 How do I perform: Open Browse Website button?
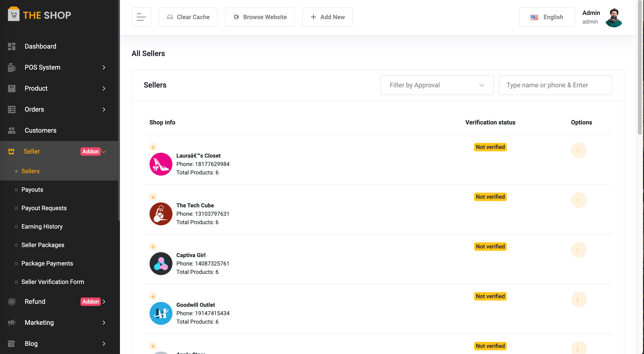click(260, 17)
